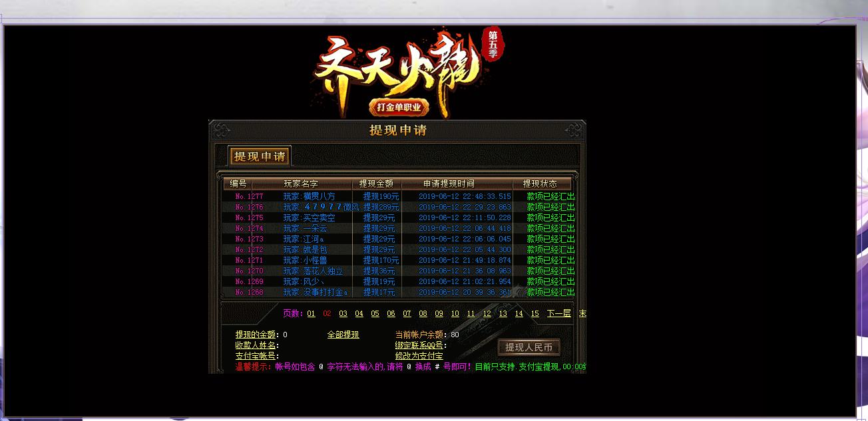
Task: Click the 修改为支付宝 link
Action: coord(419,356)
